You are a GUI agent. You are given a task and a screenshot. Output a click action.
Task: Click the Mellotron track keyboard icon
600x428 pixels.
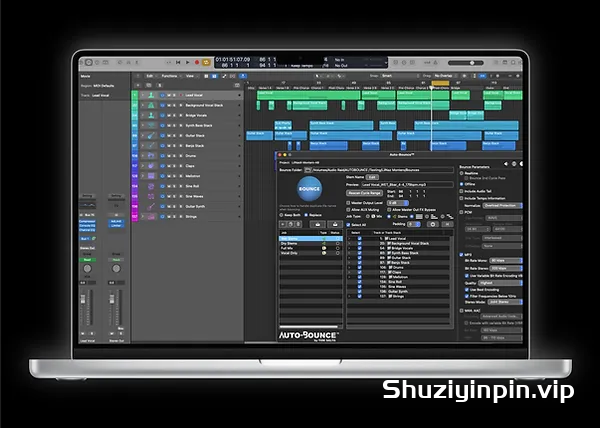(x=151, y=176)
